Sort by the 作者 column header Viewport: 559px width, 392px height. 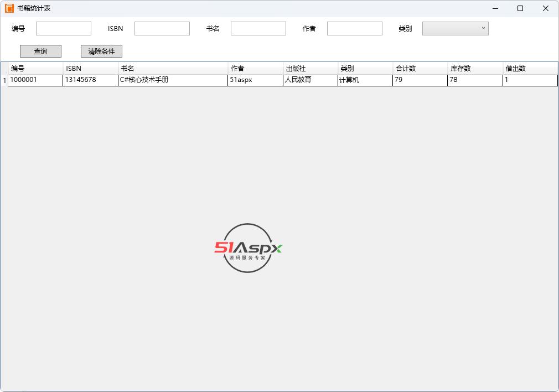pos(255,69)
